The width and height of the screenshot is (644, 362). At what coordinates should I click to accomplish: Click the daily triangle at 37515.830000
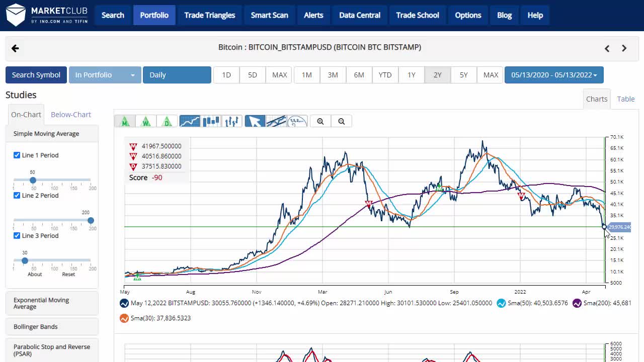pyautogui.click(x=133, y=166)
